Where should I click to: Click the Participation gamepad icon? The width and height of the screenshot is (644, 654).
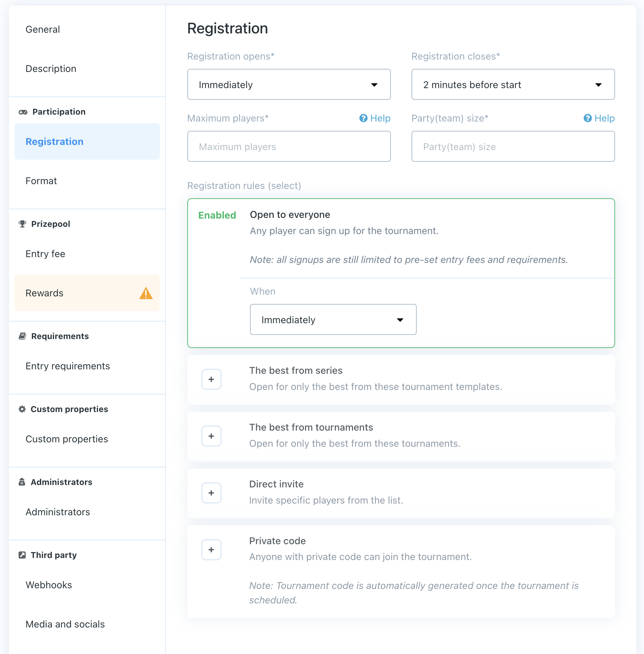coord(23,112)
